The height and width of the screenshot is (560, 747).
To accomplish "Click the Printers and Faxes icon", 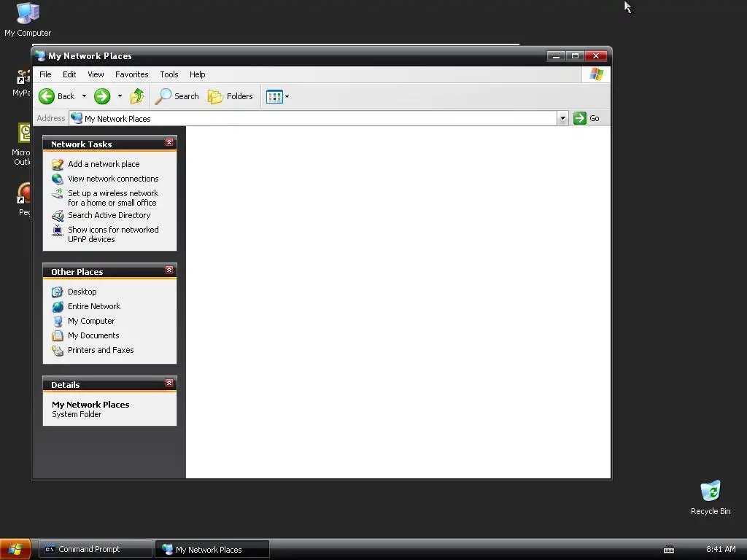I will point(58,351).
